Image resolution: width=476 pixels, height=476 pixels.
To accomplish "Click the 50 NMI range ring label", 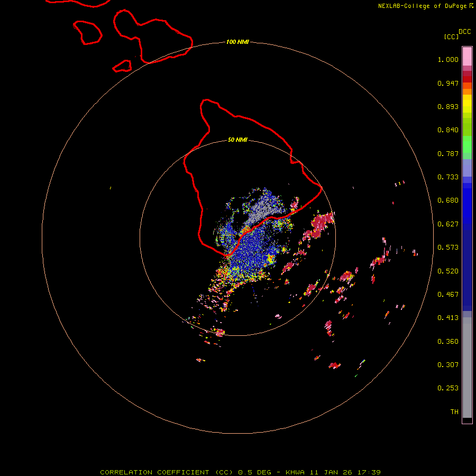I will coord(237,140).
